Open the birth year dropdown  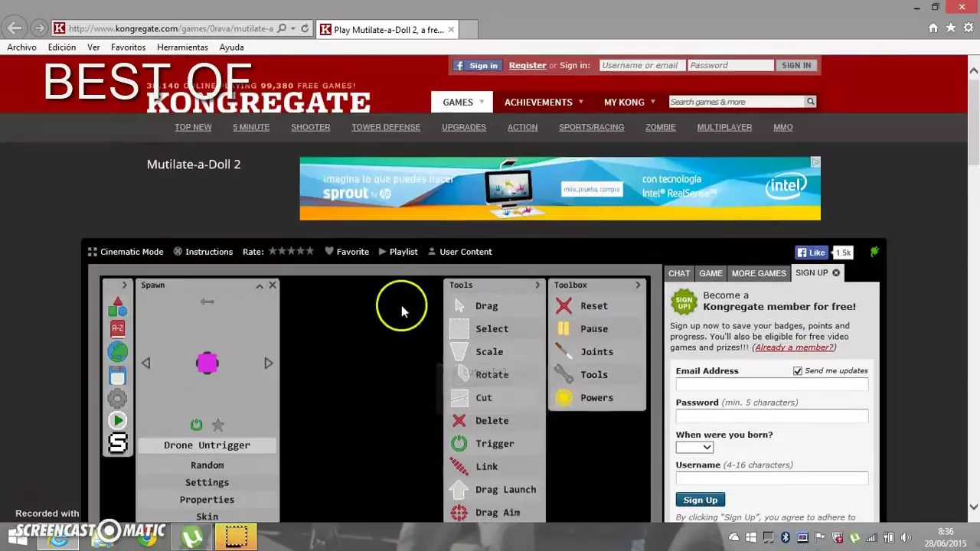click(694, 447)
